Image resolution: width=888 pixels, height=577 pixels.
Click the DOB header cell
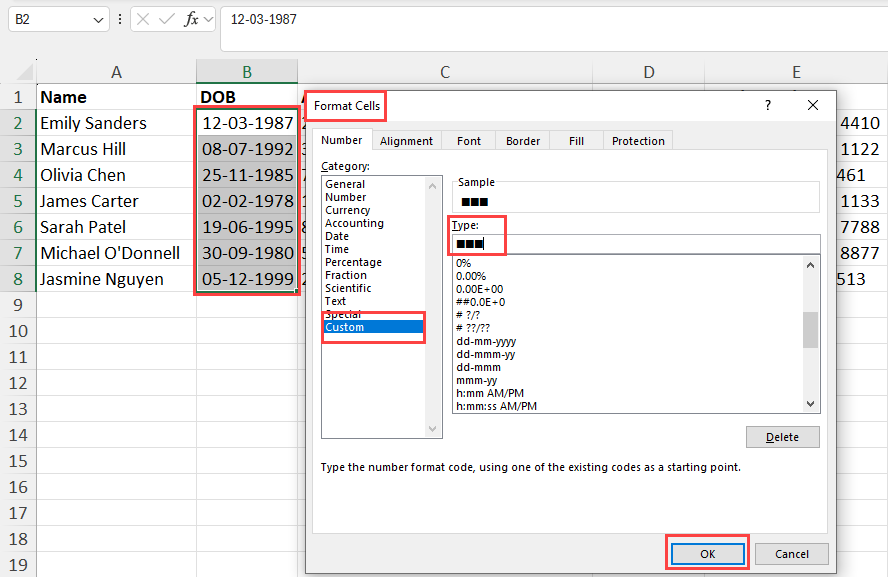pos(247,97)
